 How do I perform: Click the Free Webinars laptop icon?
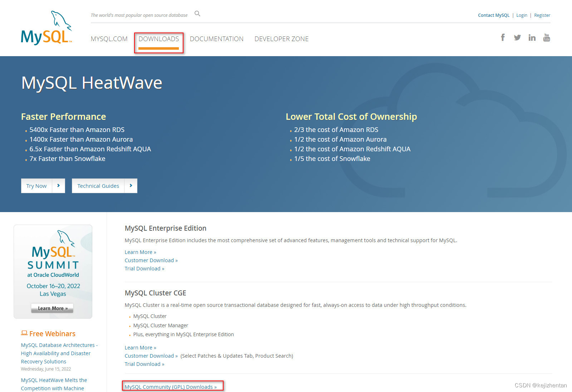coord(24,333)
